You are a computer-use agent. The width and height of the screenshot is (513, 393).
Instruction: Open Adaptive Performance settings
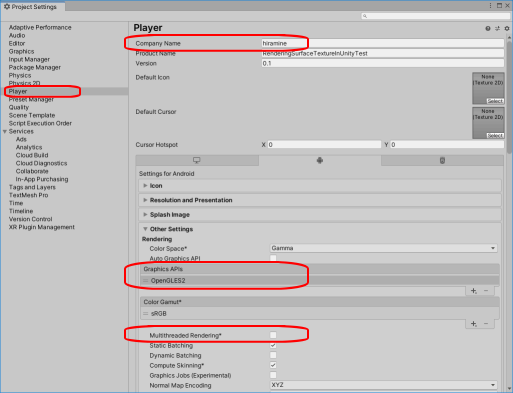point(40,27)
